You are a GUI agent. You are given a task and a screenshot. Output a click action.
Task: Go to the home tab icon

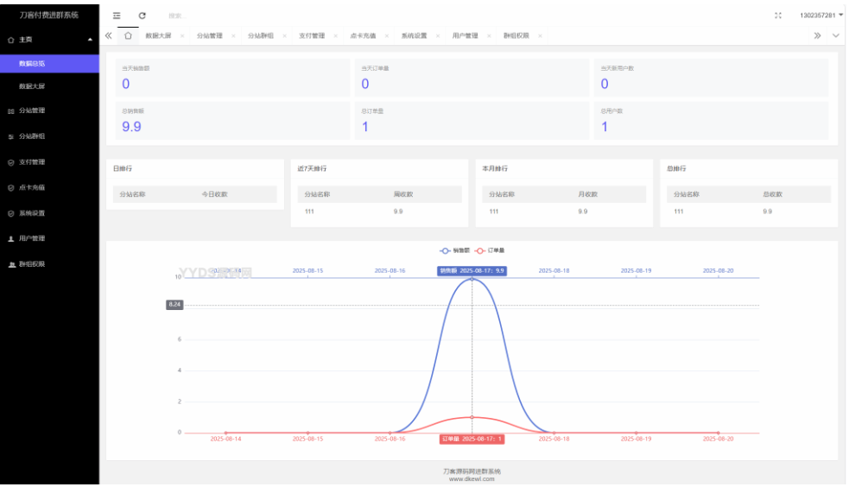(x=128, y=35)
